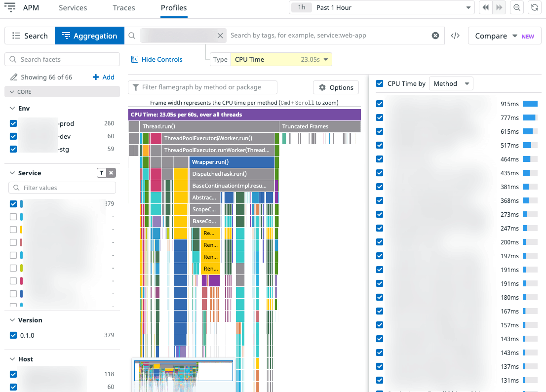The height and width of the screenshot is (392, 546).
Task: Click the 915ms CPU time bar
Action: click(x=530, y=104)
